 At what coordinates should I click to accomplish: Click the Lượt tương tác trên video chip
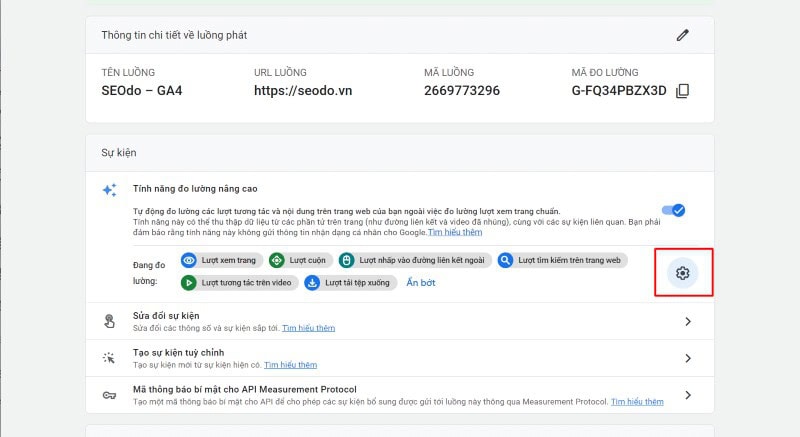click(239, 282)
